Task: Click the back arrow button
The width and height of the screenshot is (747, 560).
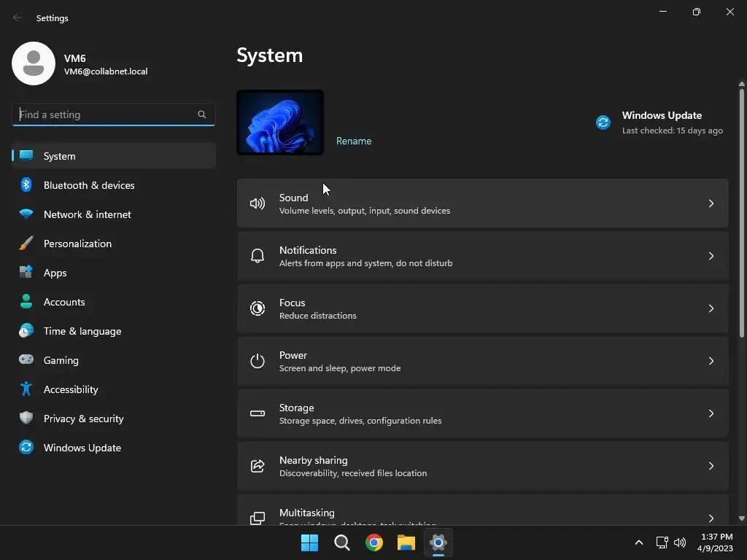Action: click(18, 17)
